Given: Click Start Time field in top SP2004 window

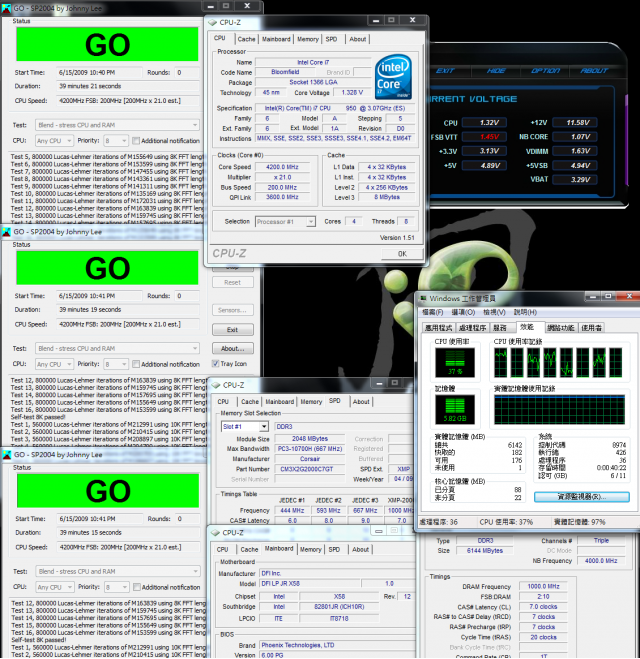Looking at the screenshot, I should pyautogui.click(x=99, y=72).
